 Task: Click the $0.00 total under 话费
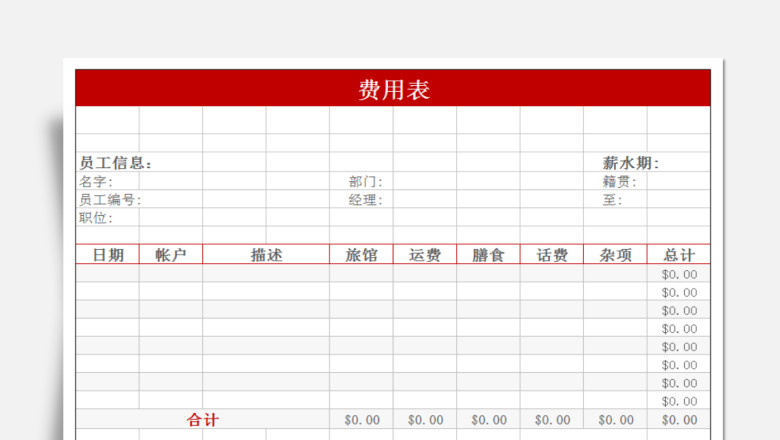pyautogui.click(x=552, y=420)
